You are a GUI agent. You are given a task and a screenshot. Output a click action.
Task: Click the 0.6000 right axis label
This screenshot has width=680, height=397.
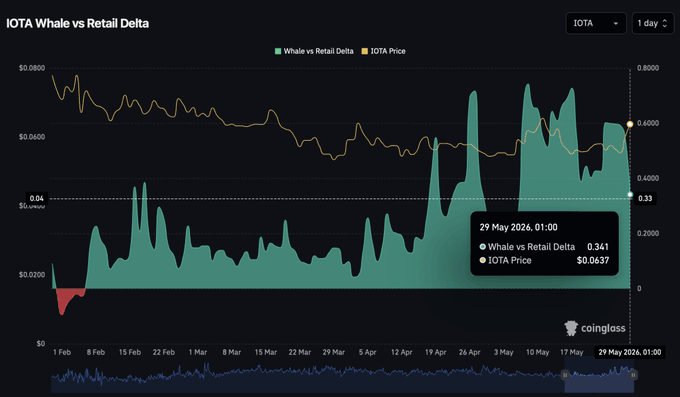pyautogui.click(x=648, y=123)
